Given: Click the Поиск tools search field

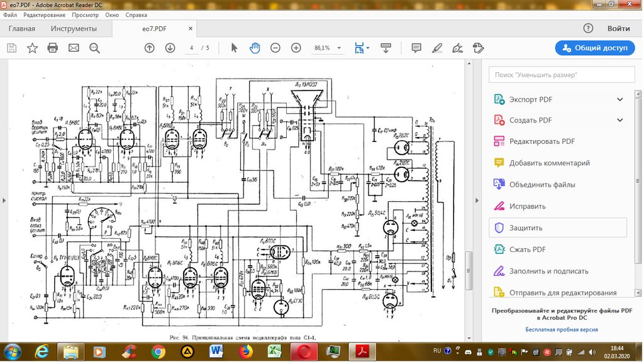Looking at the screenshot, I should [562, 75].
